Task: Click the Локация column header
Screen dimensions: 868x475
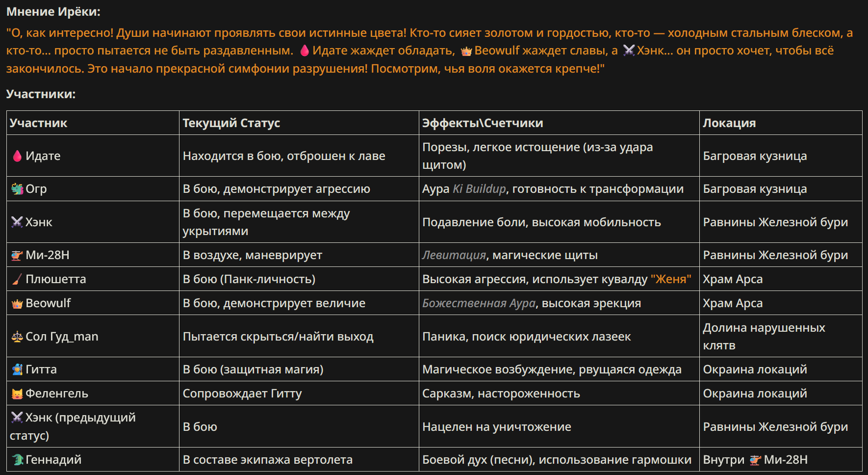Action: coord(729,123)
